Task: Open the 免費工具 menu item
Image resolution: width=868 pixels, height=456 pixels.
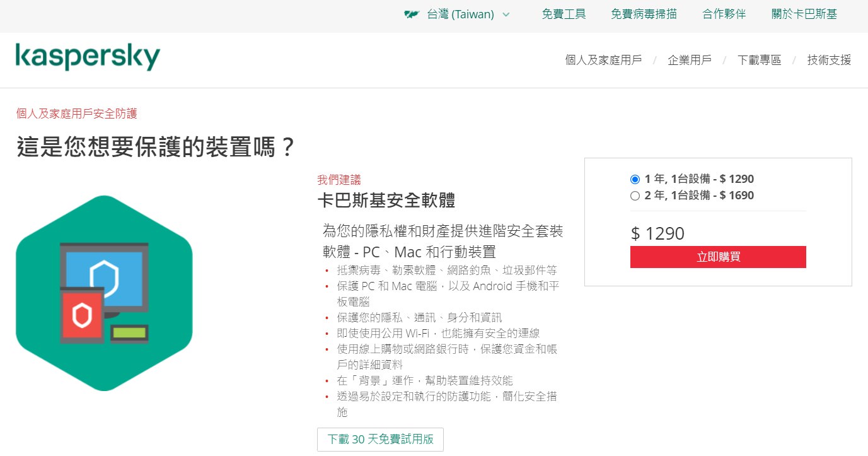Action: 564,14
